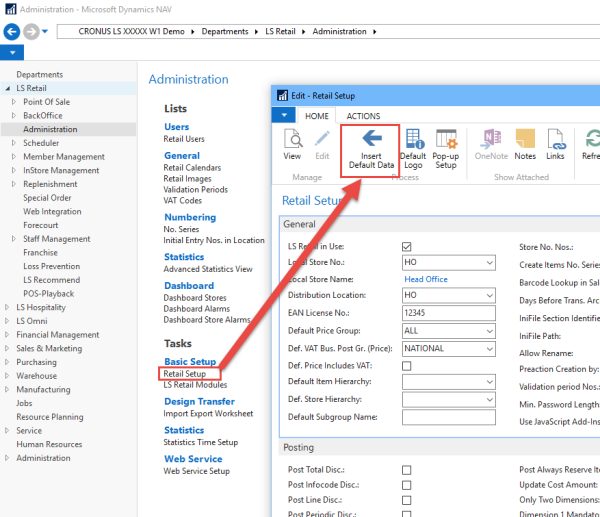Select the HOME ribbon tab
Image resolution: width=600 pixels, height=517 pixels.
tap(317, 117)
